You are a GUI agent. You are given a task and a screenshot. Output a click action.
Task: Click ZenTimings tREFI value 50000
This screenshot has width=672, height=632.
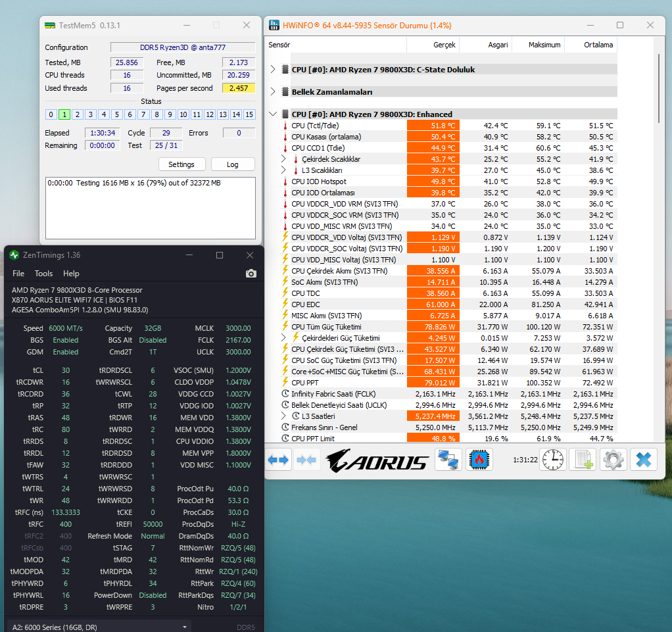153,524
